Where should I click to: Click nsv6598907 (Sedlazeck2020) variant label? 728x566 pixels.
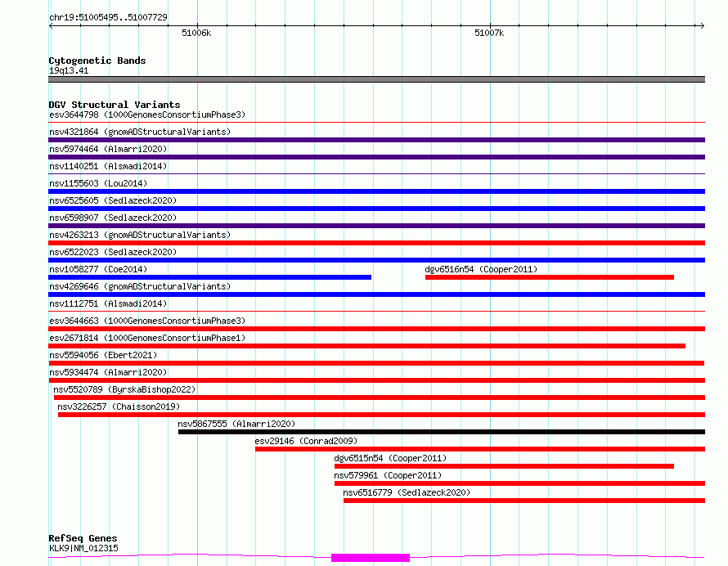(x=113, y=218)
